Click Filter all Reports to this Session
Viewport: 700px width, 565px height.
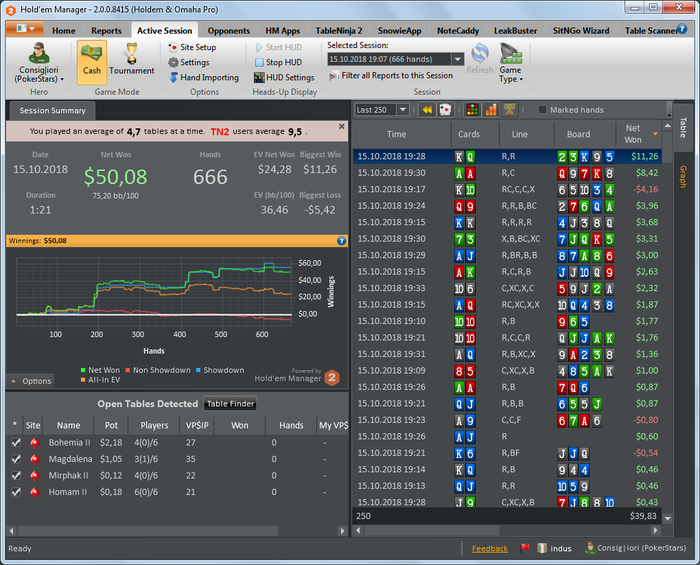(x=391, y=75)
